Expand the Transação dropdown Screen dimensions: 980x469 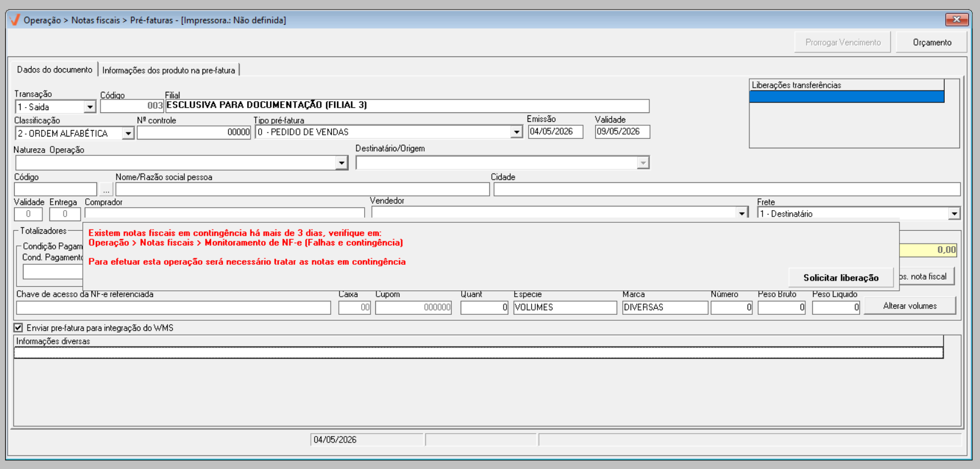click(89, 107)
